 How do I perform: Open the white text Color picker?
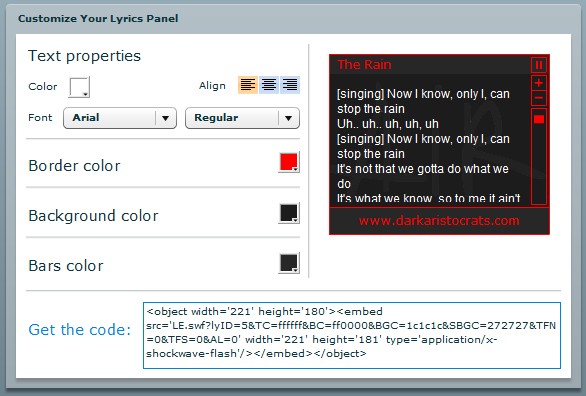click(79, 87)
